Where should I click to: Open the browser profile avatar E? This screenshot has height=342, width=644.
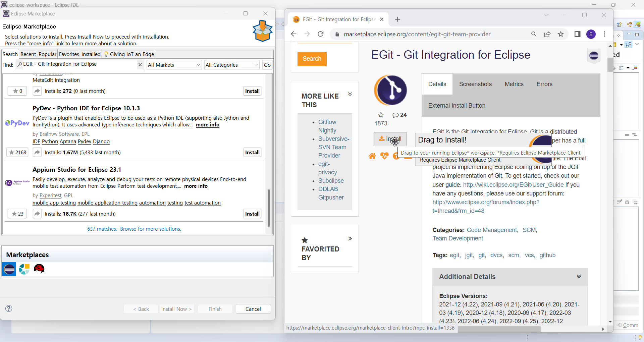591,34
